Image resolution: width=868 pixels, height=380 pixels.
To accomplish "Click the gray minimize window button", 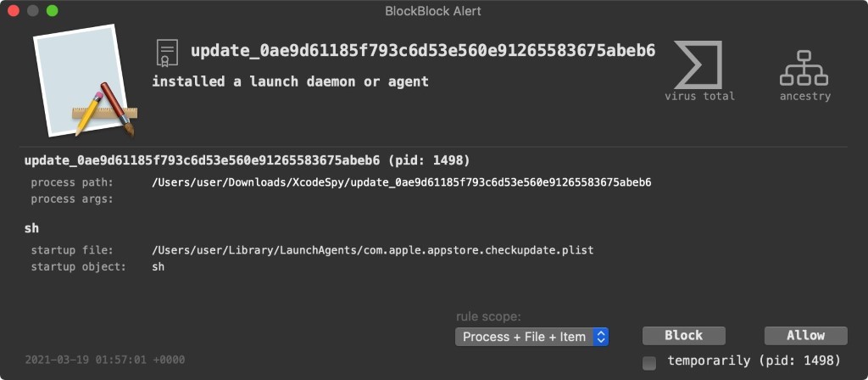I will [x=33, y=10].
